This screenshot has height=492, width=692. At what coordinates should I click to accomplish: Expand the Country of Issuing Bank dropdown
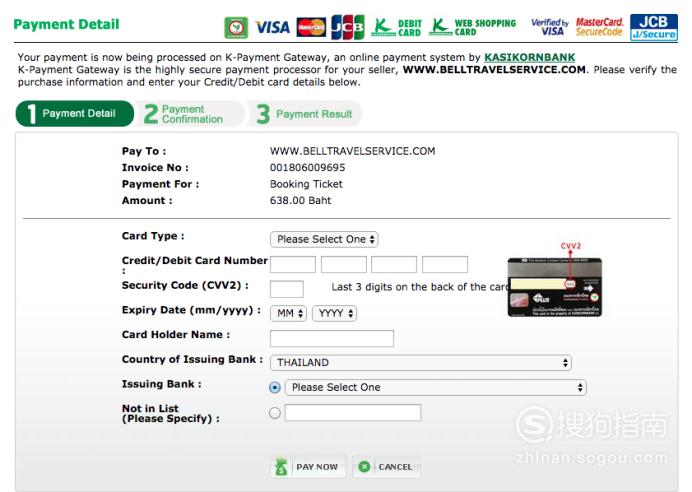pyautogui.click(x=421, y=363)
